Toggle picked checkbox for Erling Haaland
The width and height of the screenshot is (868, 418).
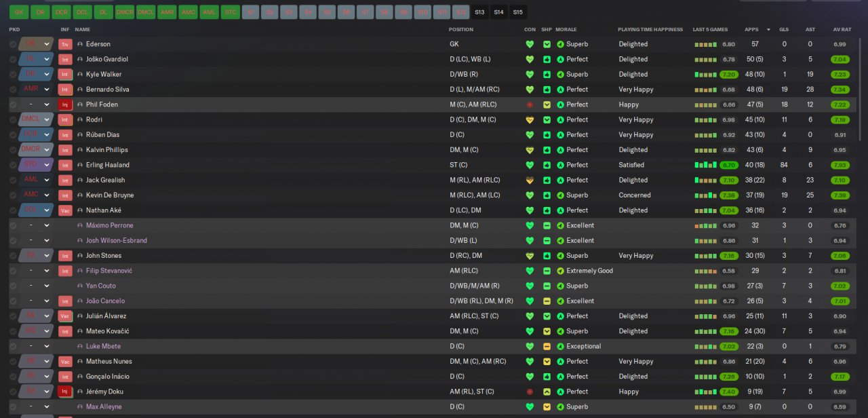click(13, 165)
